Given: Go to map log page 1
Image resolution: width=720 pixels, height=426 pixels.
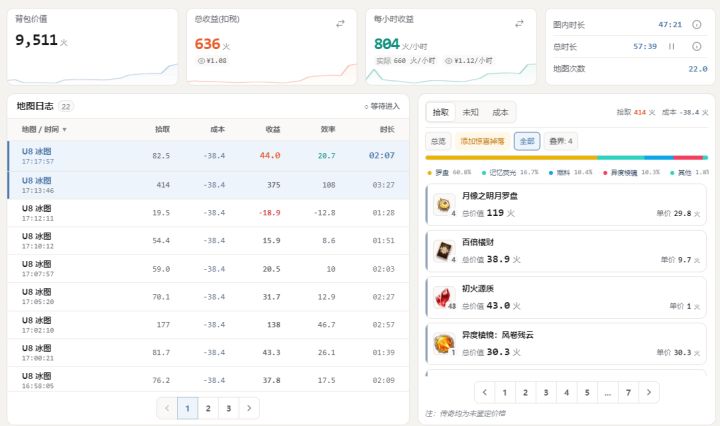Looking at the screenshot, I should pyautogui.click(x=187, y=408).
